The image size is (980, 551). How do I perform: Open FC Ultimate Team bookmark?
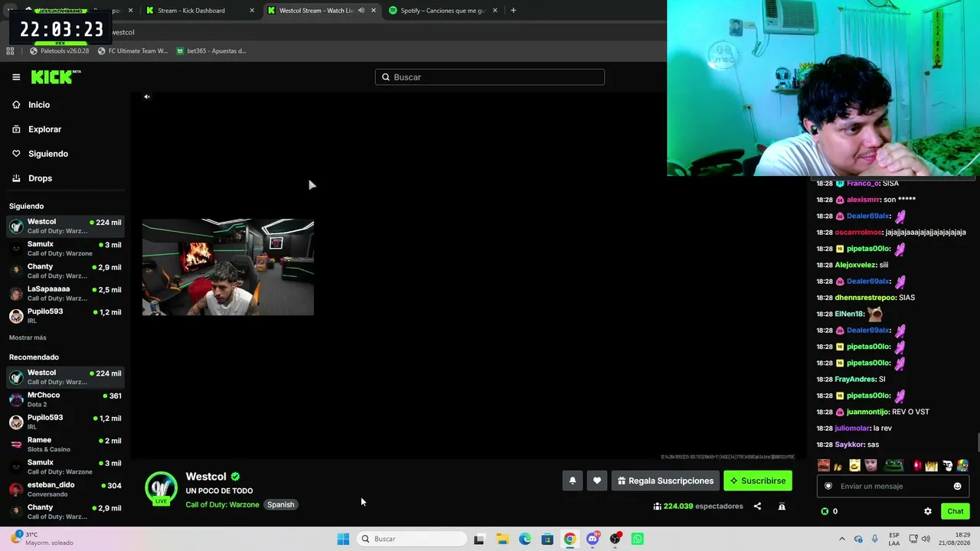pos(132,51)
